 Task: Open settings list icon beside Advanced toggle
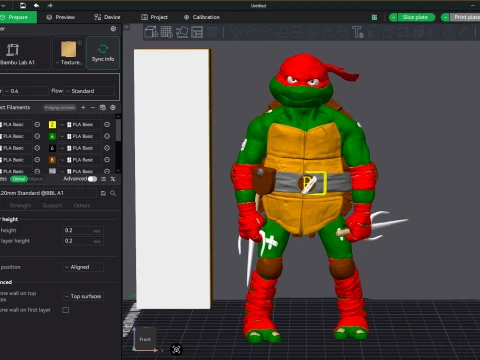tap(103, 179)
